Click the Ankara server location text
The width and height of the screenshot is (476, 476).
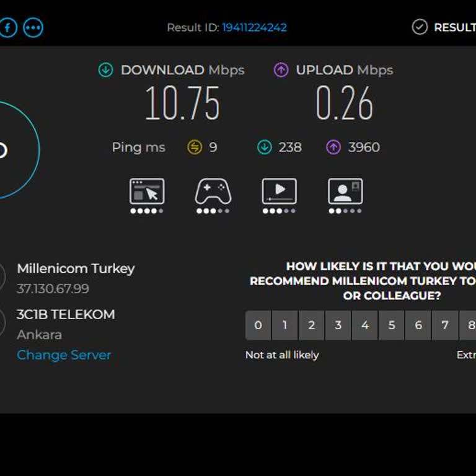click(x=40, y=335)
